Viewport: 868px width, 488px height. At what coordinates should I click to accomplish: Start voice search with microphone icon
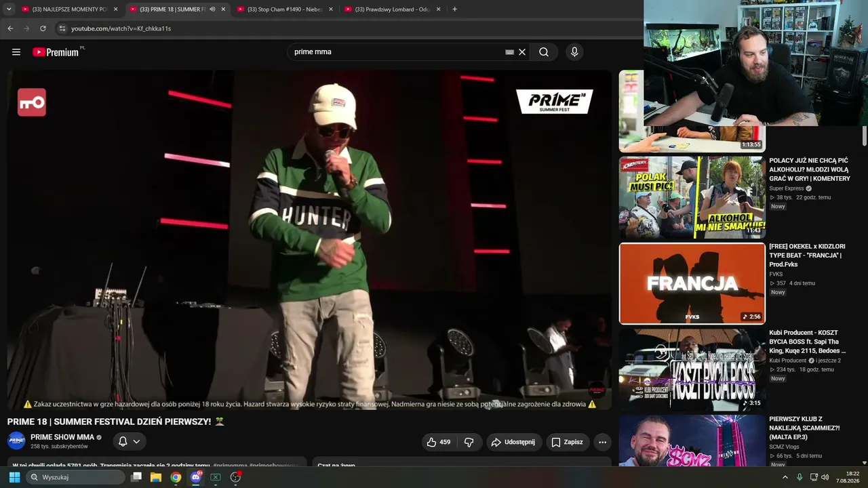tap(574, 52)
